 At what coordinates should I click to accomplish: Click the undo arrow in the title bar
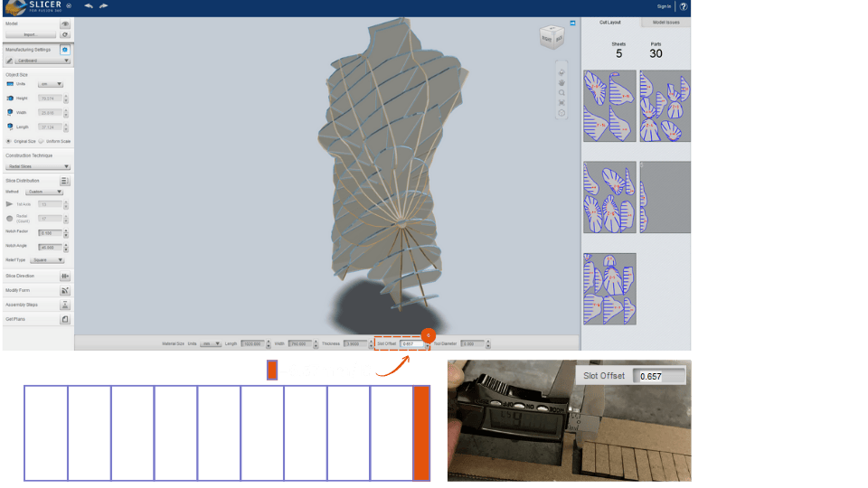point(88,5)
